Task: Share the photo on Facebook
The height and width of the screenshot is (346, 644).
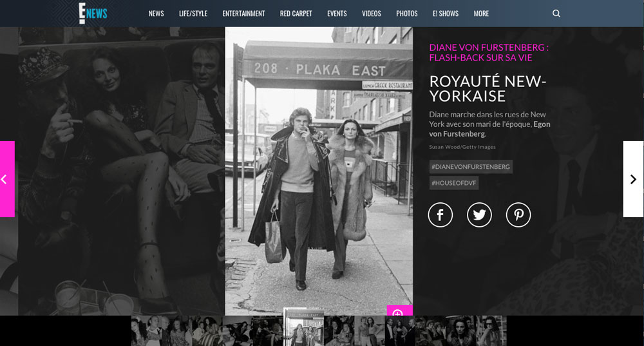Action: click(x=440, y=215)
